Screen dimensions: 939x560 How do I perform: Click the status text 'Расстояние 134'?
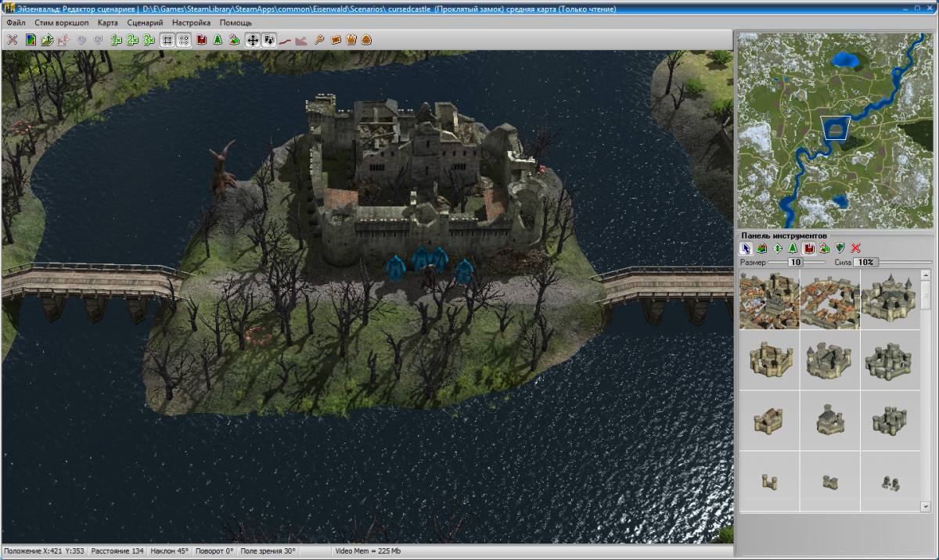coord(117,551)
